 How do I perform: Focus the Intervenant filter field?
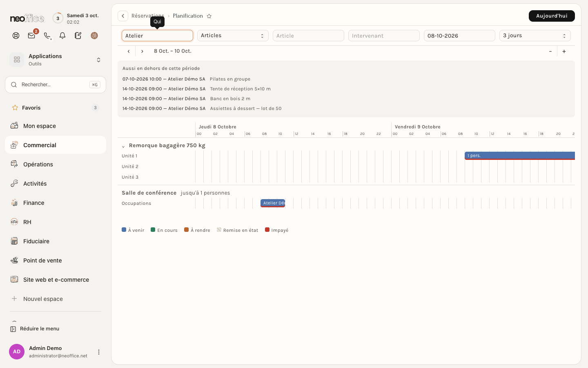coord(384,36)
